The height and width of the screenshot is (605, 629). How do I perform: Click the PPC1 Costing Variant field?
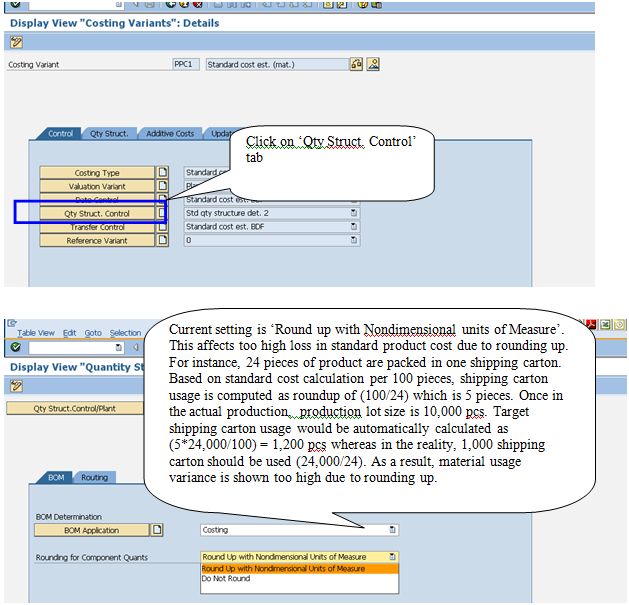(187, 64)
